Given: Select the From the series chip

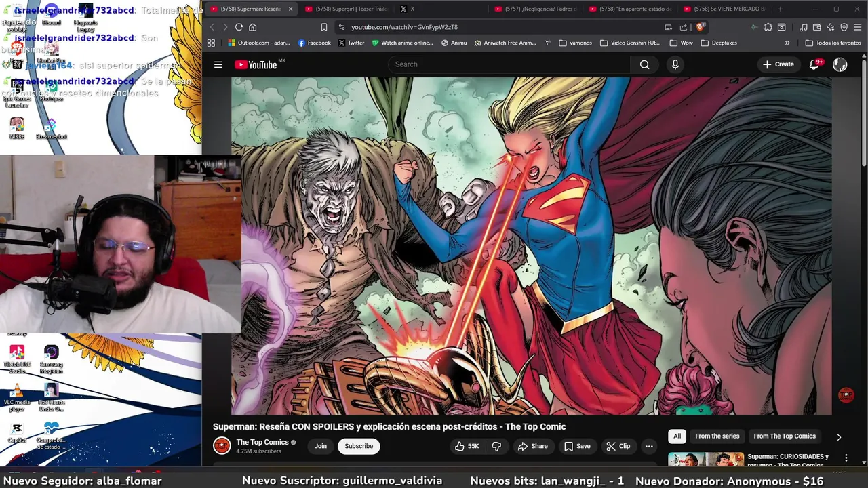Looking at the screenshot, I should (717, 436).
